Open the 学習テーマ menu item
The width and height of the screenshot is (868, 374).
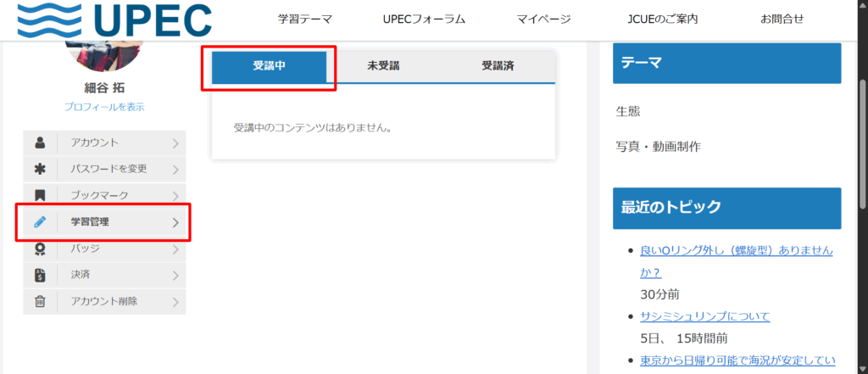(305, 20)
